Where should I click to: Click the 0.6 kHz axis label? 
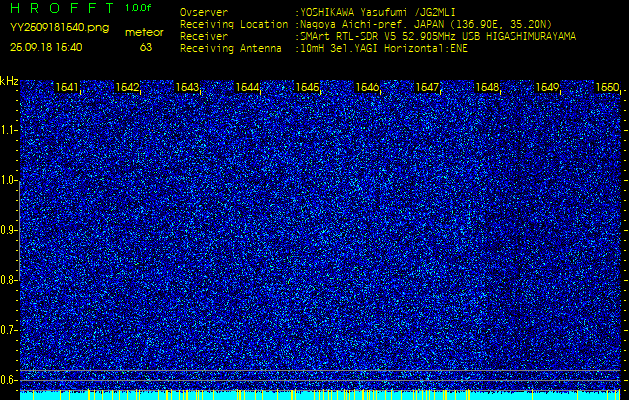pyautogui.click(x=8, y=380)
